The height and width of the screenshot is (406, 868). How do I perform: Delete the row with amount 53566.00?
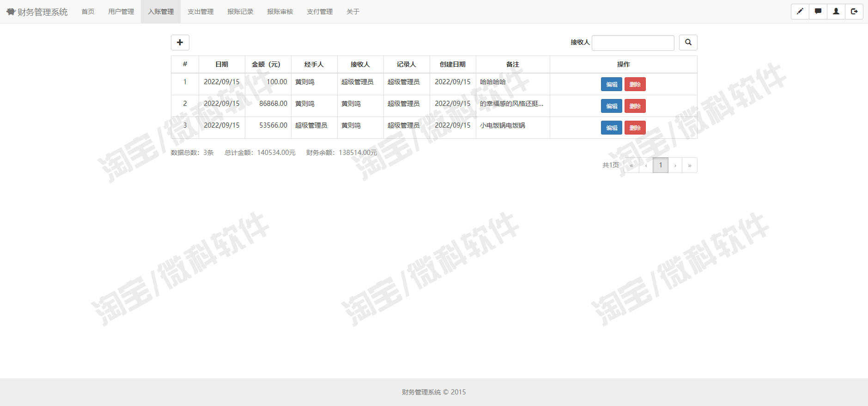(x=635, y=128)
